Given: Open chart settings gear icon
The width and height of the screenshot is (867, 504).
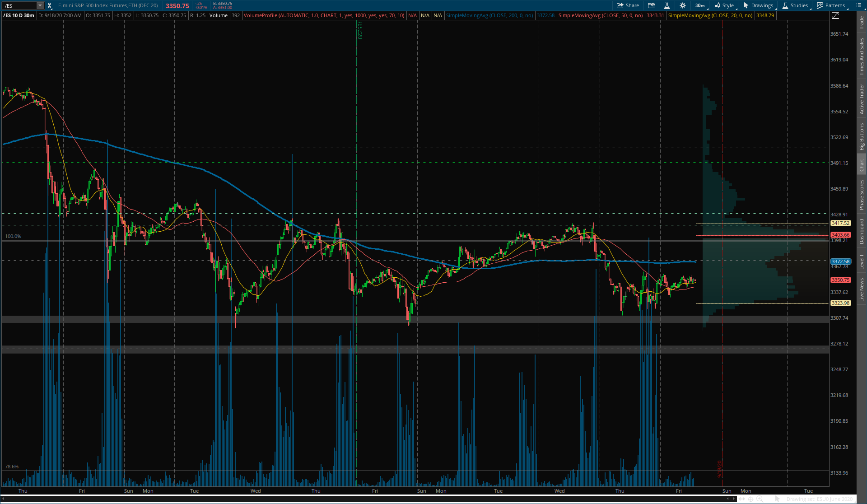Looking at the screenshot, I should point(683,5).
